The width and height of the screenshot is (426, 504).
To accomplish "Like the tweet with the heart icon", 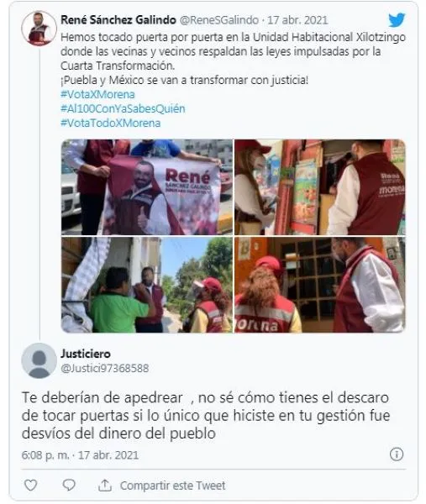I will [x=31, y=485].
